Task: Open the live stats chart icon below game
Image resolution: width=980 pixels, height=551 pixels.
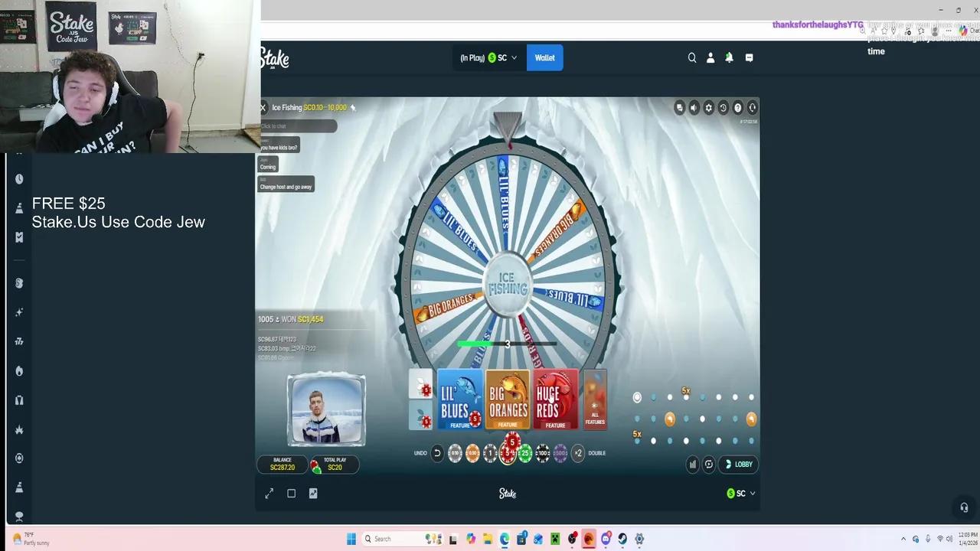Action: pyautogui.click(x=313, y=494)
